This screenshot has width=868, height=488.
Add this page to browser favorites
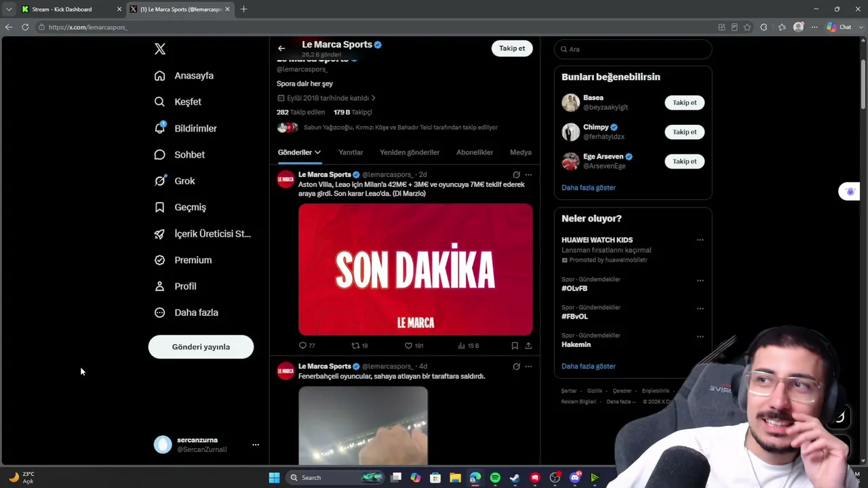tap(747, 27)
